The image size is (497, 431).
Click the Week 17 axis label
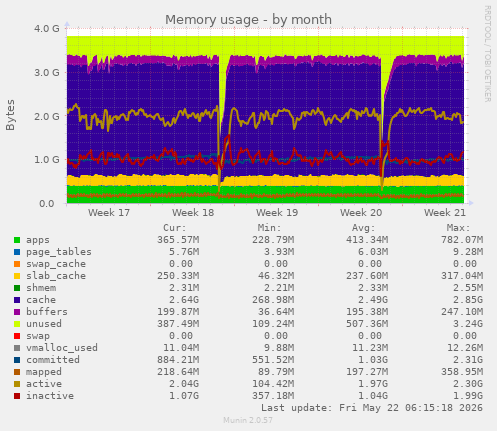tap(109, 213)
